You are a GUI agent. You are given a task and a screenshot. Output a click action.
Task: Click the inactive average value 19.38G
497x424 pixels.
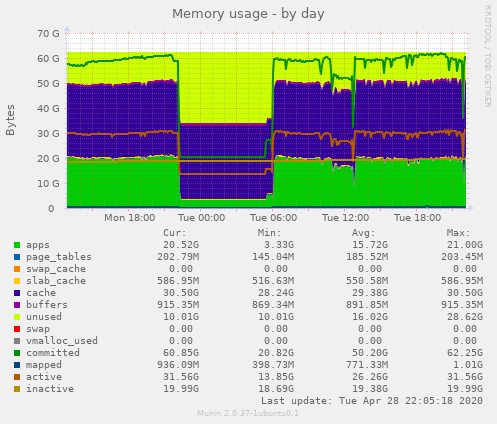point(370,389)
